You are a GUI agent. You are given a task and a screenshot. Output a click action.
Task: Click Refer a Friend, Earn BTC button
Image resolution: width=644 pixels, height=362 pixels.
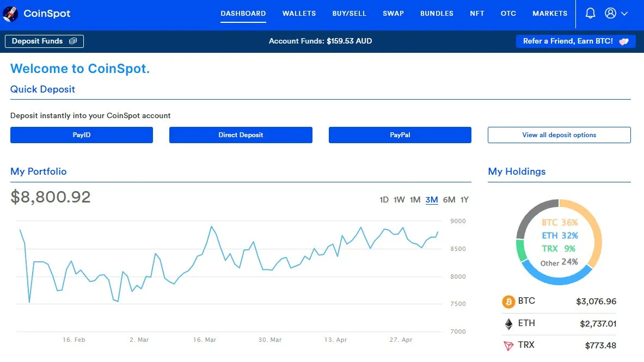pyautogui.click(x=576, y=41)
